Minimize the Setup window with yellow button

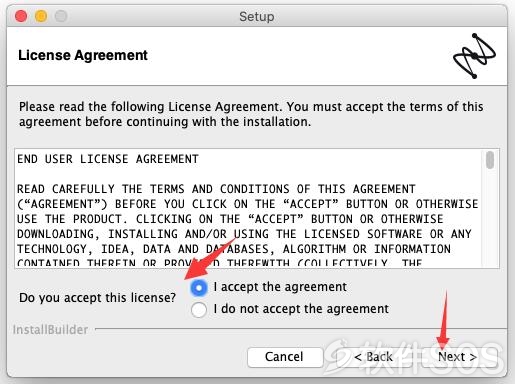(41, 16)
